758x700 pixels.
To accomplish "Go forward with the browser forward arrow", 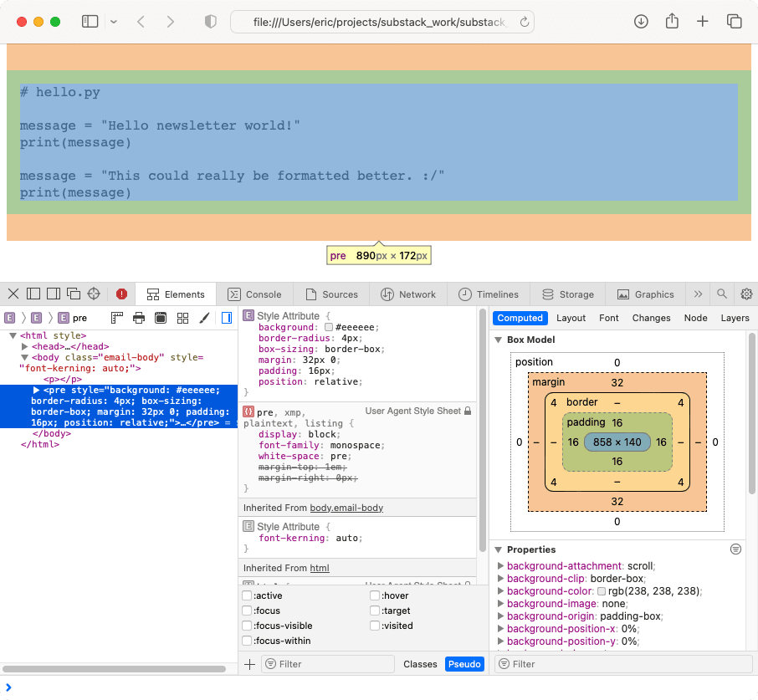I will pyautogui.click(x=170, y=22).
